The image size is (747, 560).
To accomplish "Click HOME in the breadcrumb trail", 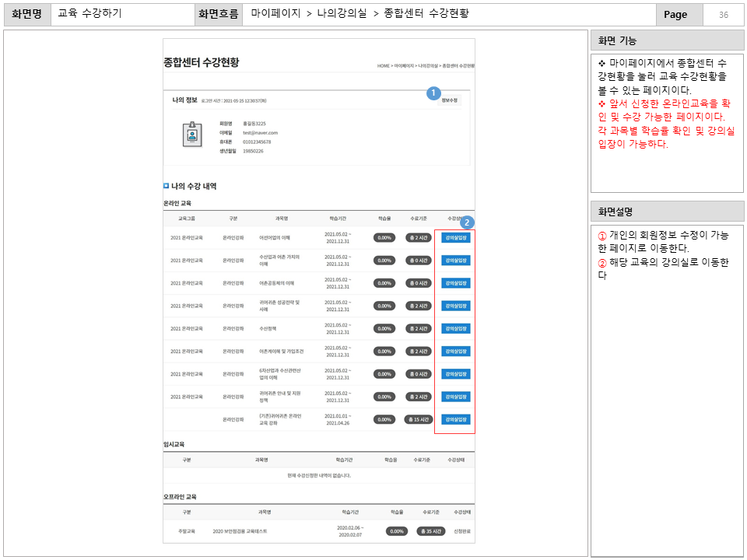I will (383, 65).
